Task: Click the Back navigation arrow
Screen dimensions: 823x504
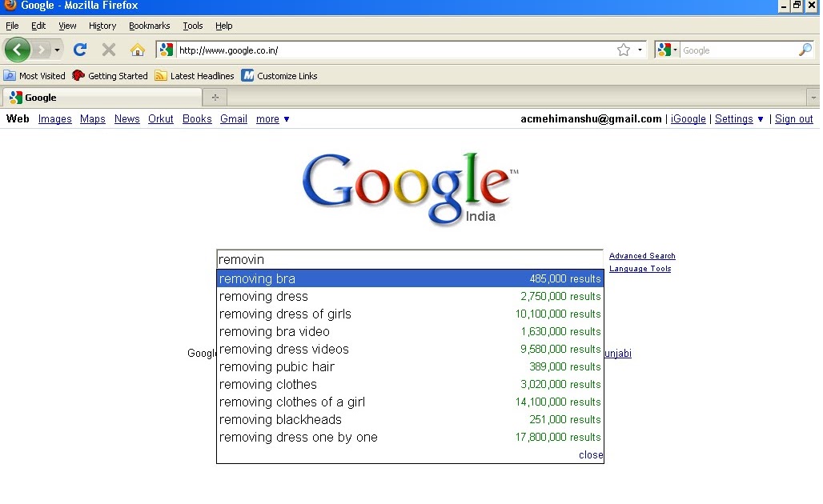Action: coord(17,50)
